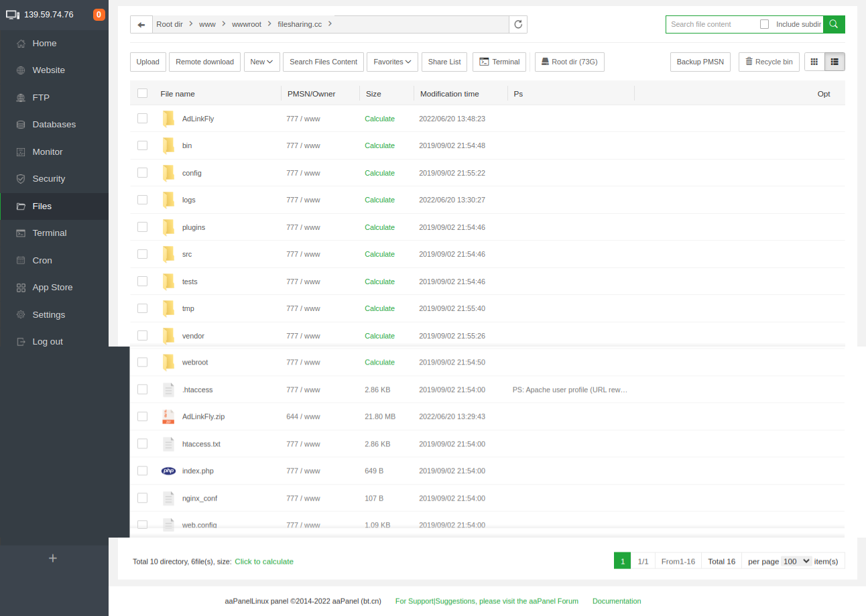Viewport: 866px width, 616px height.
Task: Switch to grid view layout
Action: click(x=814, y=62)
